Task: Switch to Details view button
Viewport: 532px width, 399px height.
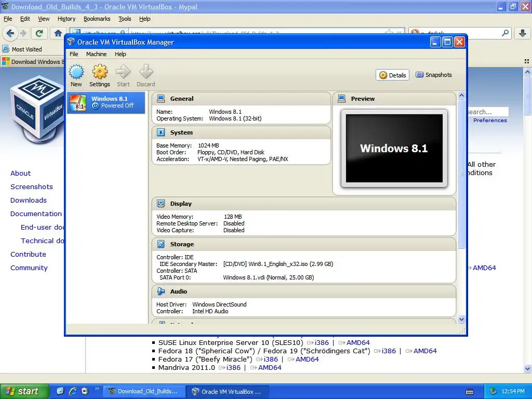Action: tap(393, 75)
